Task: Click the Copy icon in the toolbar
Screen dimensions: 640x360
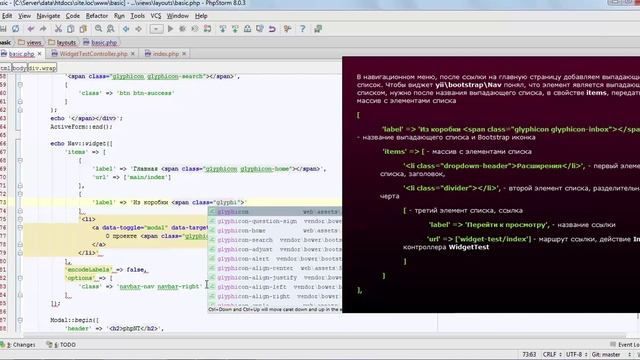Action: point(71,29)
